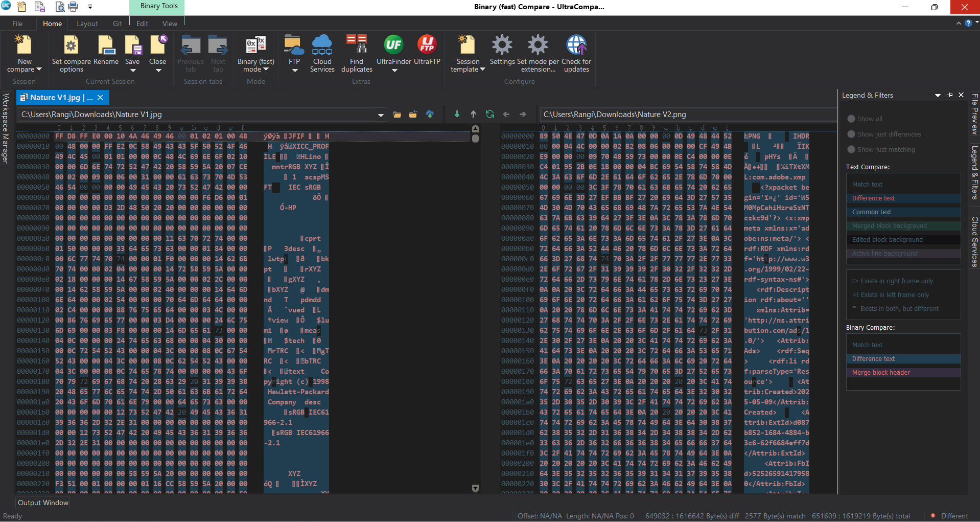This screenshot has width=980, height=522.
Task: Click quick-access print icon
Action: (73, 7)
